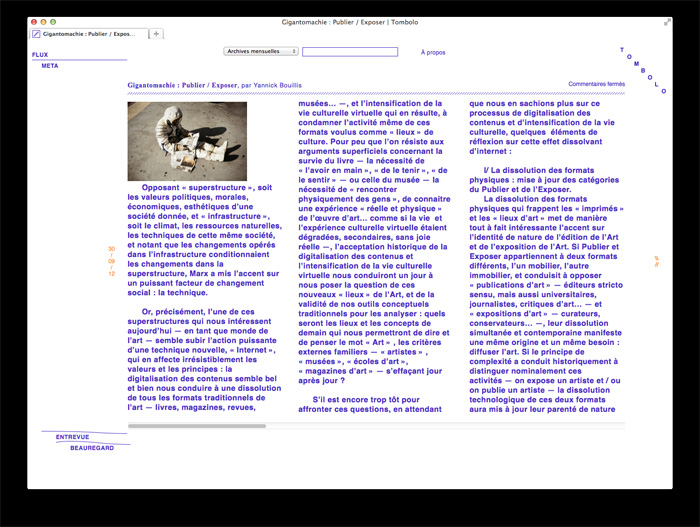Focus the search input field

click(x=350, y=52)
